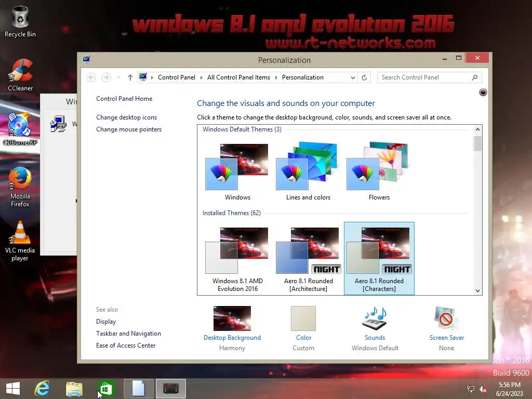
Task: Refresh the Personalization window
Action: [364, 77]
